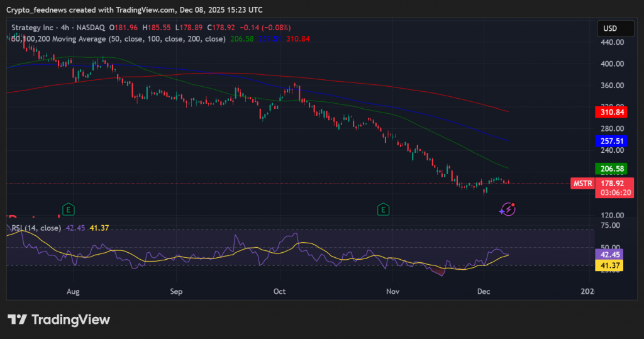This screenshot has height=339, width=644.
Task: Click the Aug label on time axis
Action: click(73, 292)
